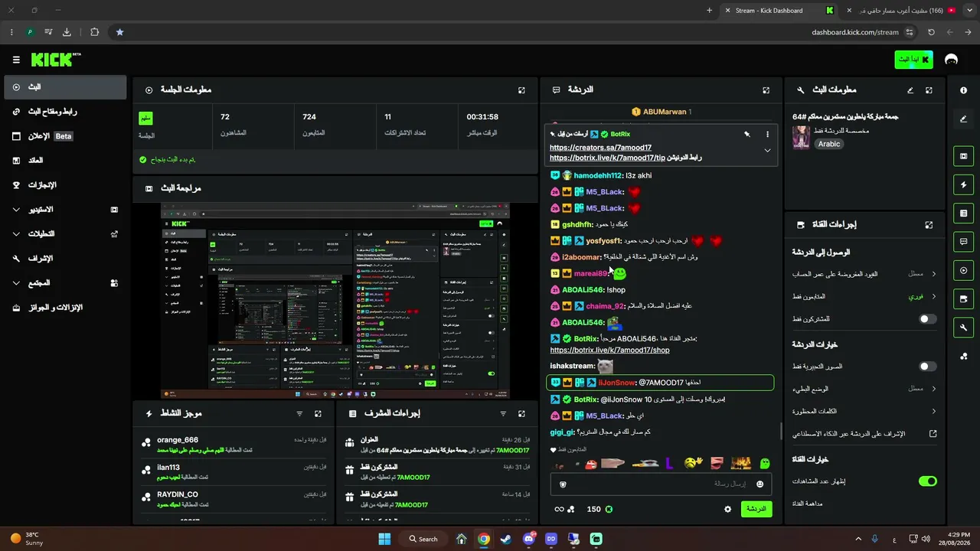The height and width of the screenshot is (551, 980).
Task: Click username iiJonSnow in the chat
Action: 616,383
